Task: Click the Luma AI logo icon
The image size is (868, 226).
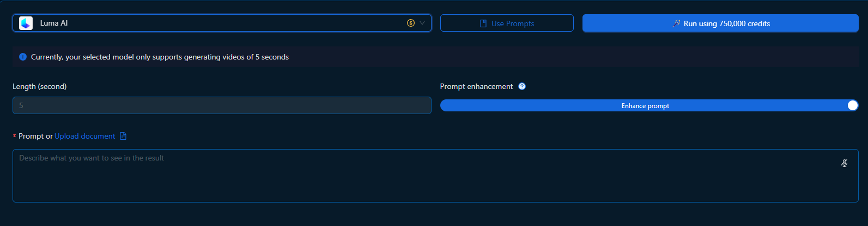Action: pos(26,23)
